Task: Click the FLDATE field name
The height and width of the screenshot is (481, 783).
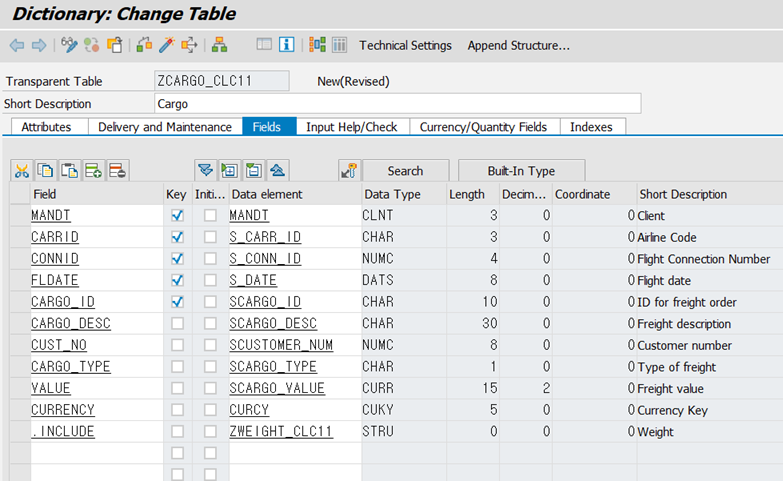Action: coord(54,280)
